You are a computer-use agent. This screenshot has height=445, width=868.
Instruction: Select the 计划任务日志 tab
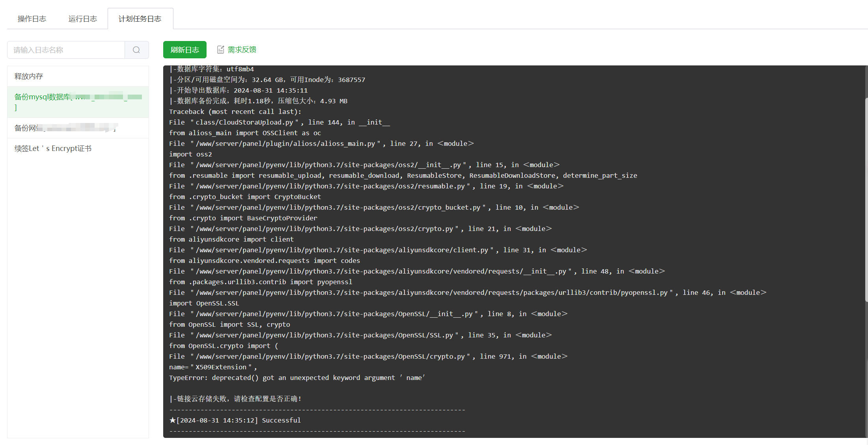click(x=140, y=19)
